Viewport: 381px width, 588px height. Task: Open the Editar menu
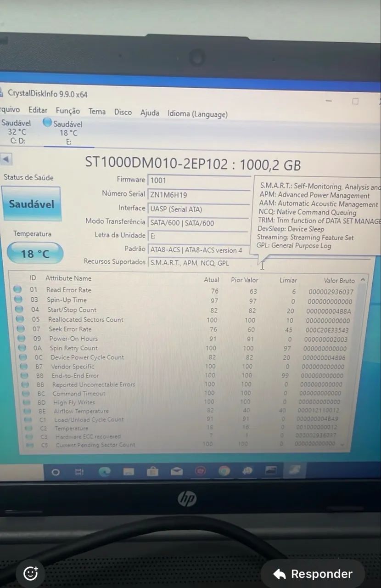tap(38, 110)
